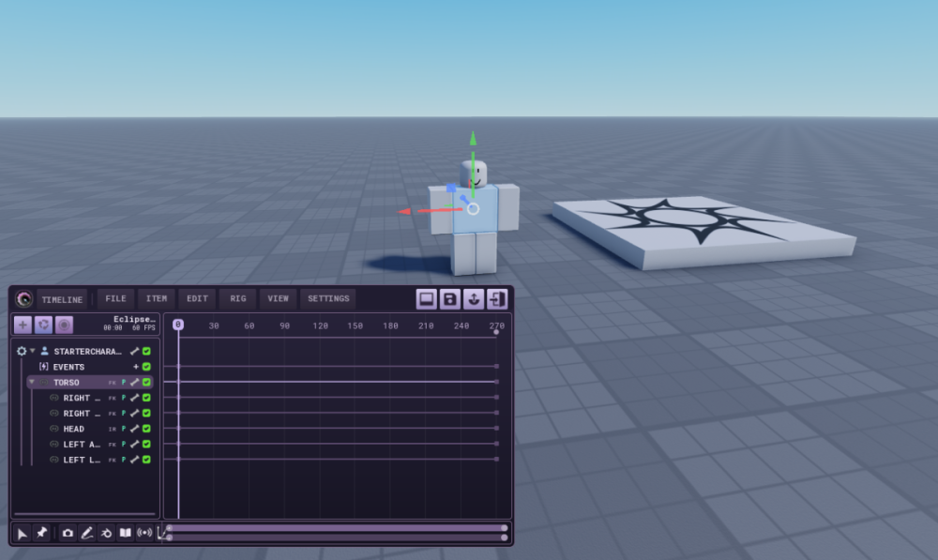Viewport: 938px width, 560px height.
Task: Click the right handle of lower zoom slider
Action: tap(505, 537)
